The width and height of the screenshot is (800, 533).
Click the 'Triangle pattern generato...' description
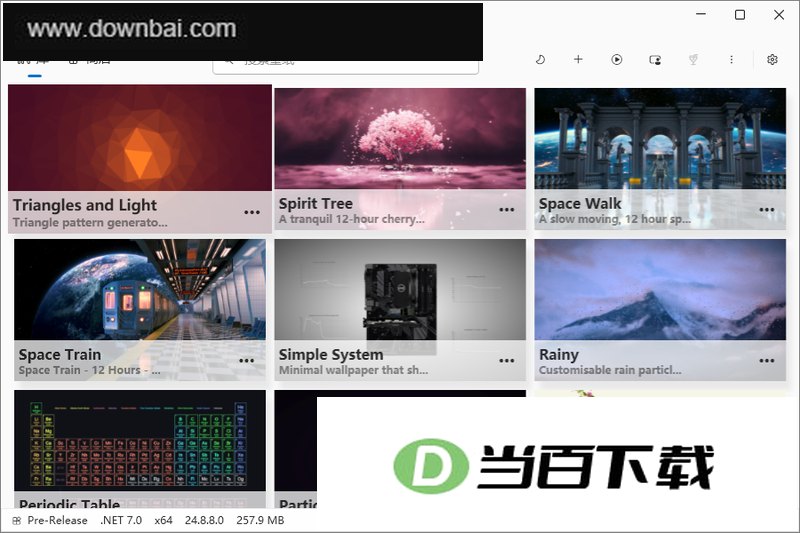pyautogui.click(x=90, y=222)
